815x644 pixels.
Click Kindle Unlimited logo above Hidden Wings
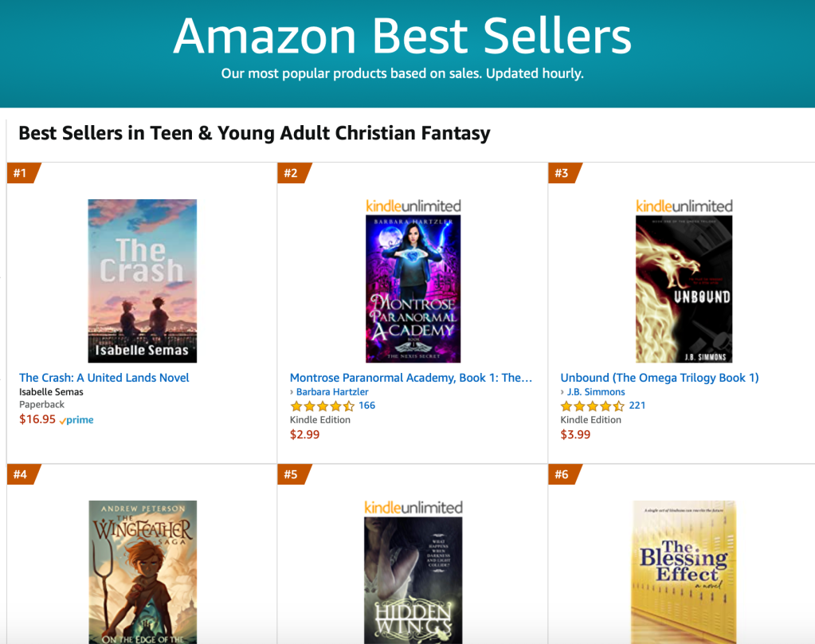tap(413, 507)
